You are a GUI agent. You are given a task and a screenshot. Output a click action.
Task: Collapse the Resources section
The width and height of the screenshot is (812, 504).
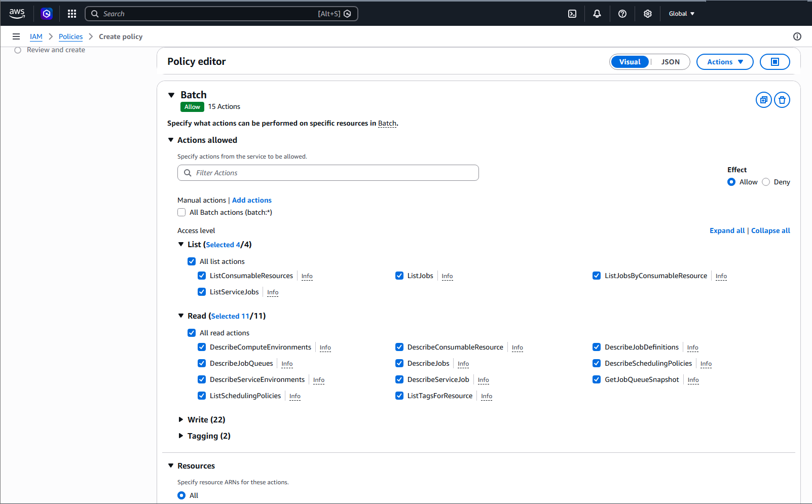pos(171,466)
